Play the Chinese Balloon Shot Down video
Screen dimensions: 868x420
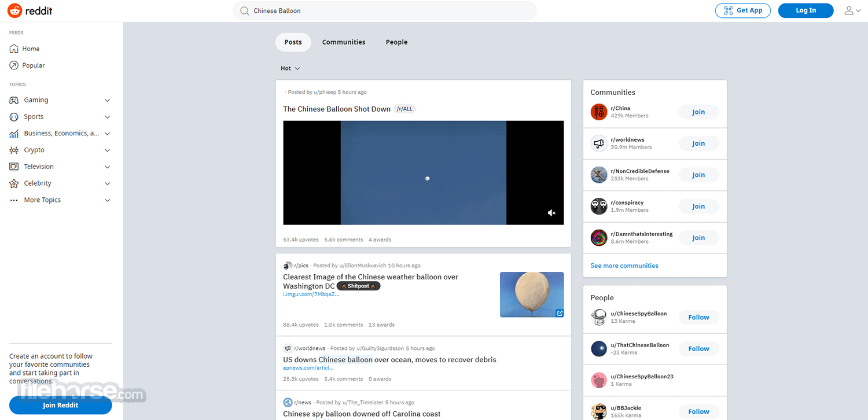pyautogui.click(x=423, y=172)
